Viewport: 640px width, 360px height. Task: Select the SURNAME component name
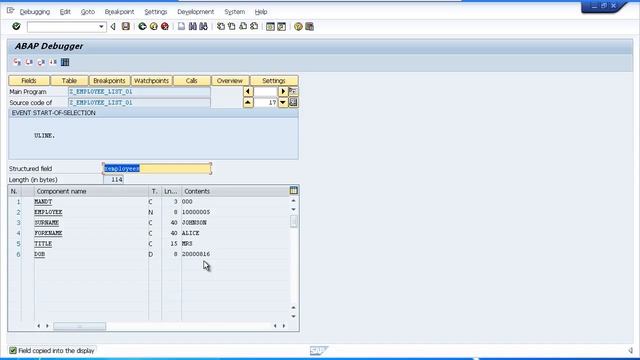pyautogui.click(x=47, y=223)
